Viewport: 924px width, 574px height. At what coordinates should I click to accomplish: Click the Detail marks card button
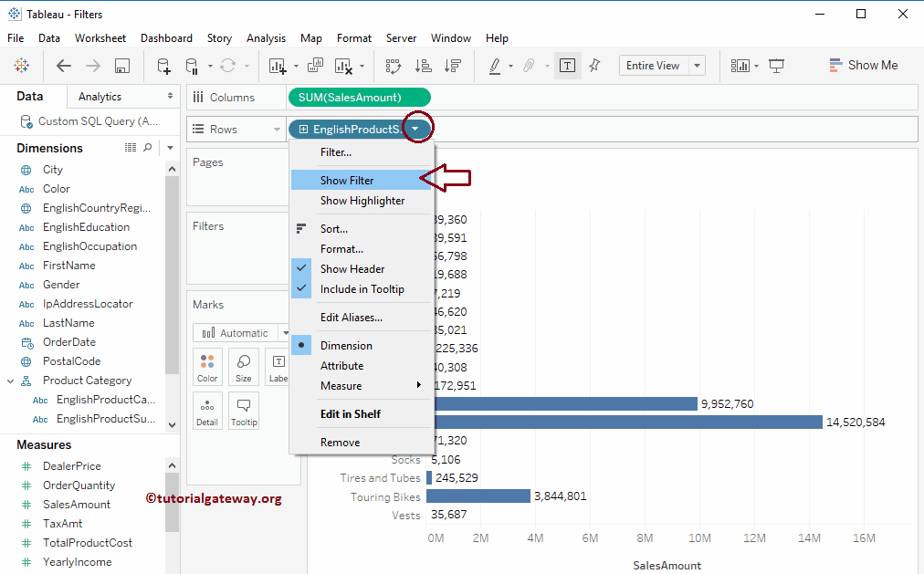tap(207, 411)
